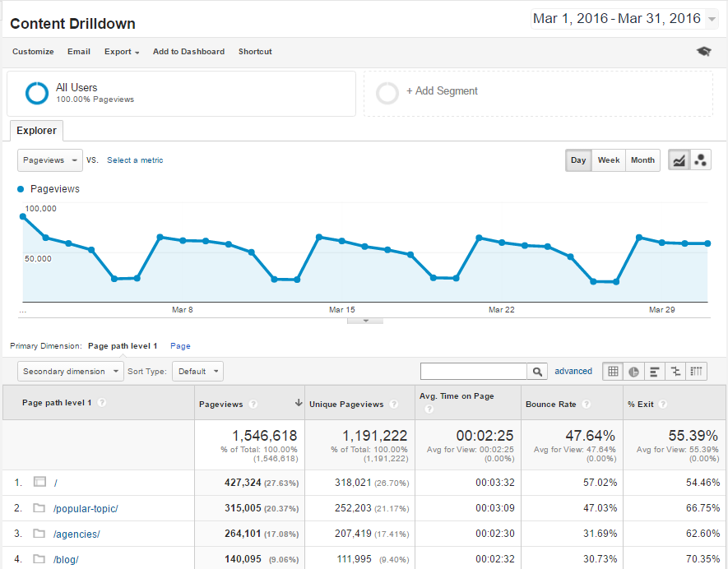This screenshot has height=569, width=728.
Task: Select the performance bar view icon
Action: click(655, 371)
